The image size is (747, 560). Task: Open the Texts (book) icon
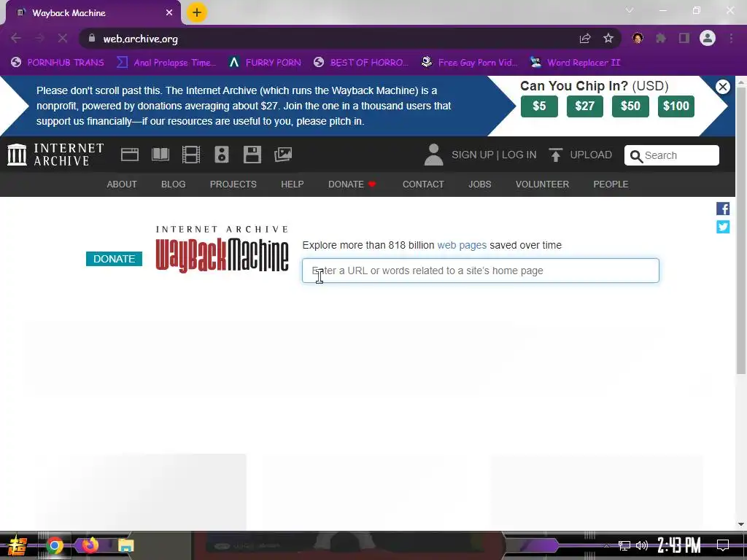[160, 155]
